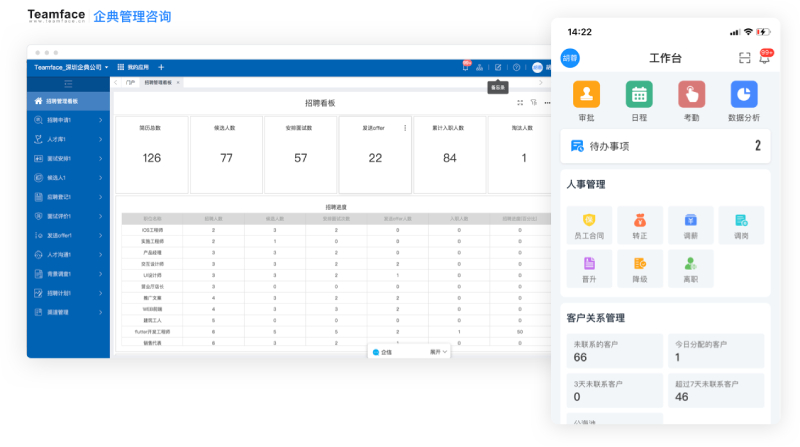Open the 数据分析 analytics icon
The height and width of the screenshot is (447, 800).
744,95
